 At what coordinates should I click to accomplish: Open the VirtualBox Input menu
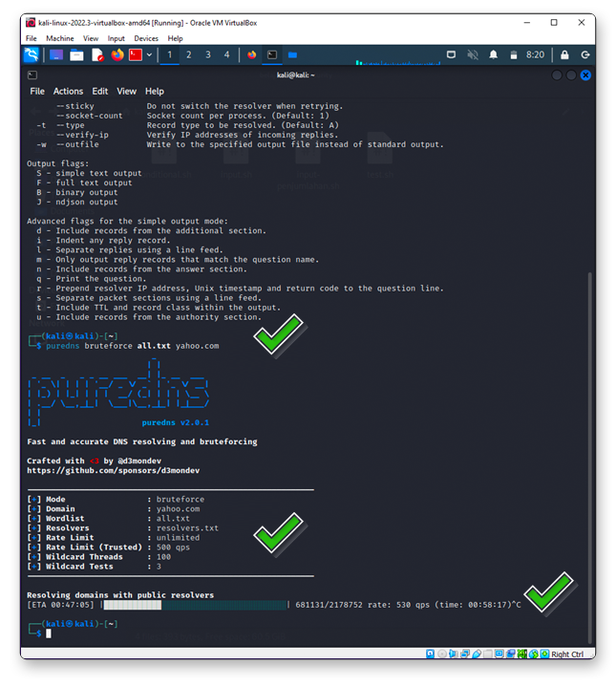click(x=116, y=38)
